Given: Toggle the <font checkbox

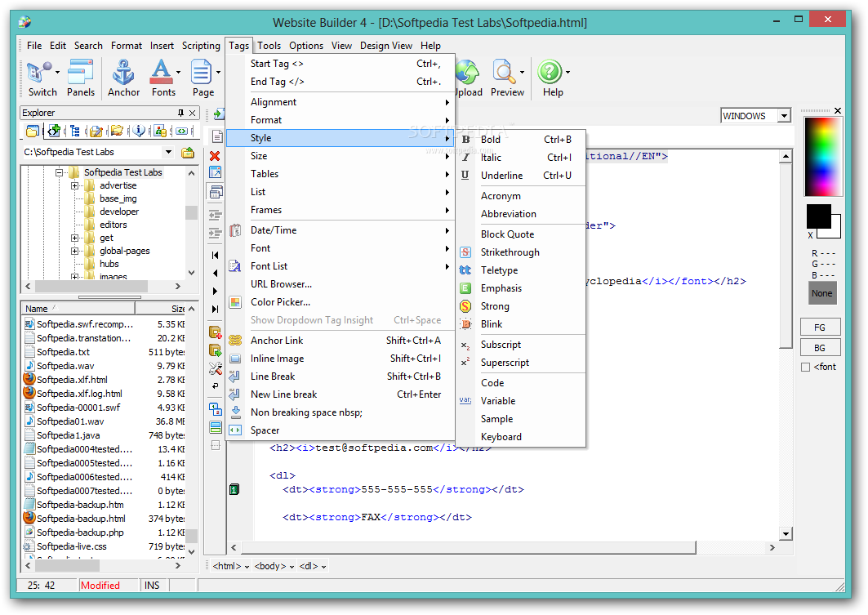Looking at the screenshot, I should point(806,367).
